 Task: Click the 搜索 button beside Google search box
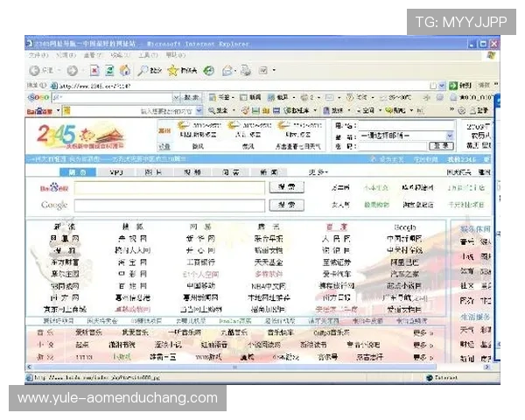pyautogui.click(x=287, y=205)
